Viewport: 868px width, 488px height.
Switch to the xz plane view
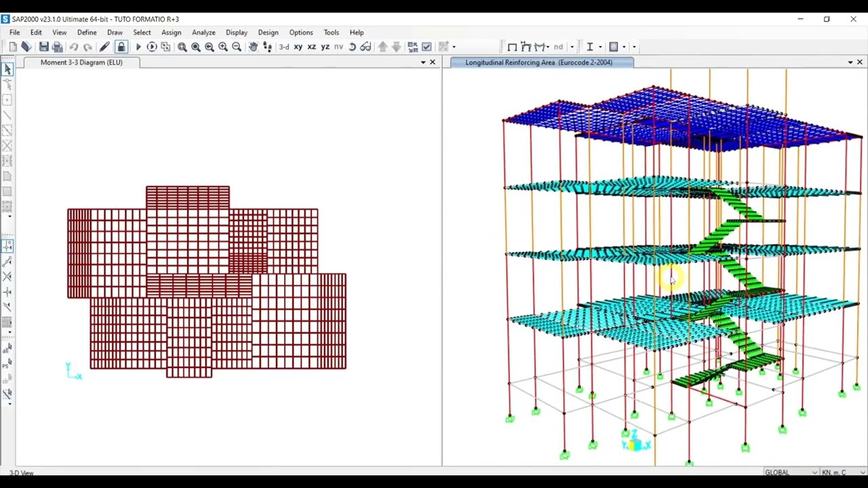point(311,47)
